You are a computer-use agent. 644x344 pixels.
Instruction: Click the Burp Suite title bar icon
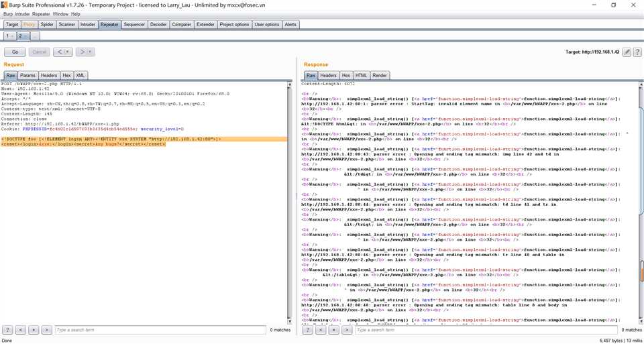pyautogui.click(x=4, y=5)
